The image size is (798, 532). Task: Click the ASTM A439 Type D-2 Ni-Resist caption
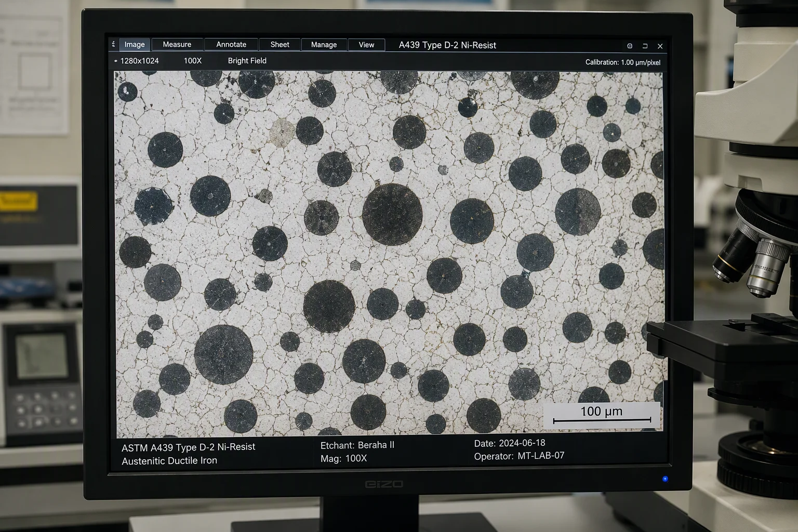click(188, 447)
